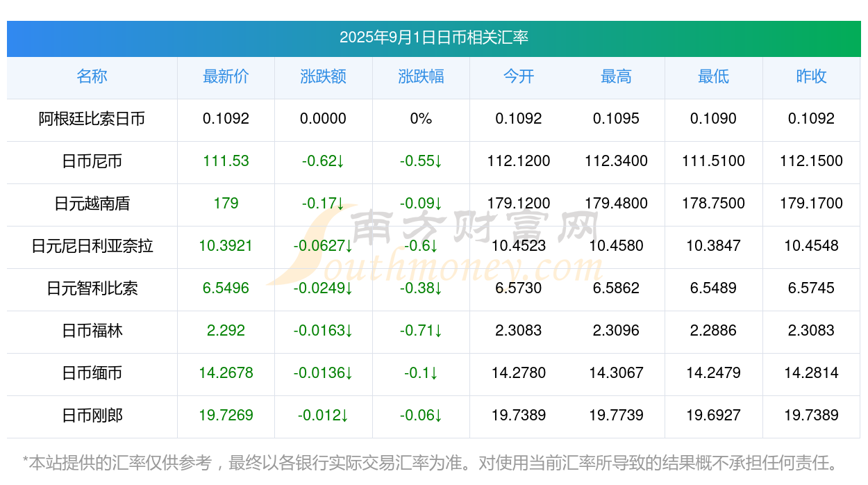The image size is (868, 485).
Task: Click change percent -0.38↓
Action: coord(421,288)
